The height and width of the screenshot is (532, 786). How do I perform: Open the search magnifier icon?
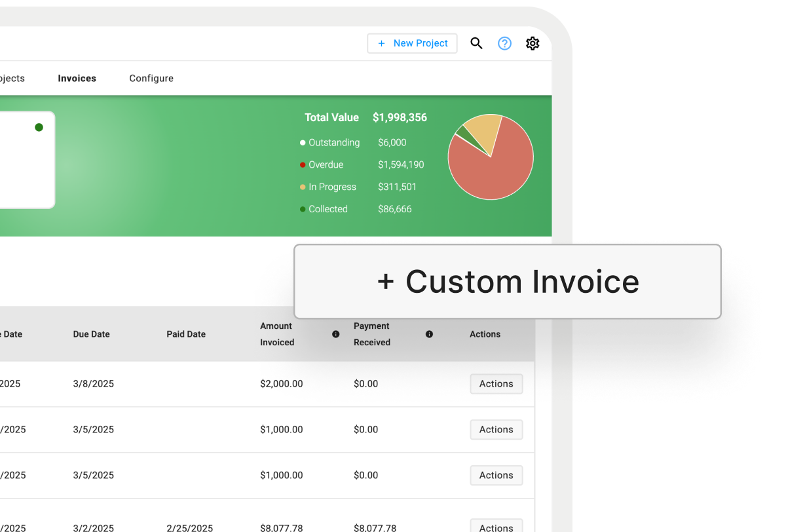pyautogui.click(x=477, y=43)
